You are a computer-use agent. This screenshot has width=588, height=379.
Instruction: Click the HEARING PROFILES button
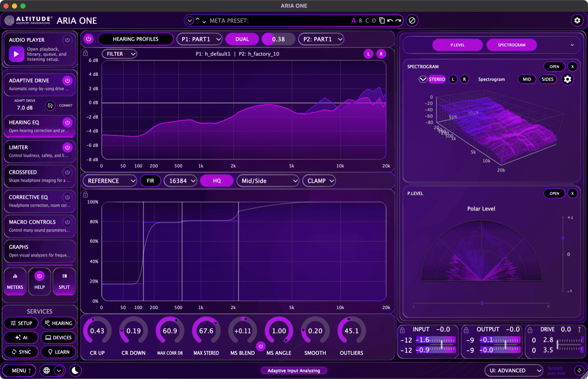pyautogui.click(x=136, y=39)
